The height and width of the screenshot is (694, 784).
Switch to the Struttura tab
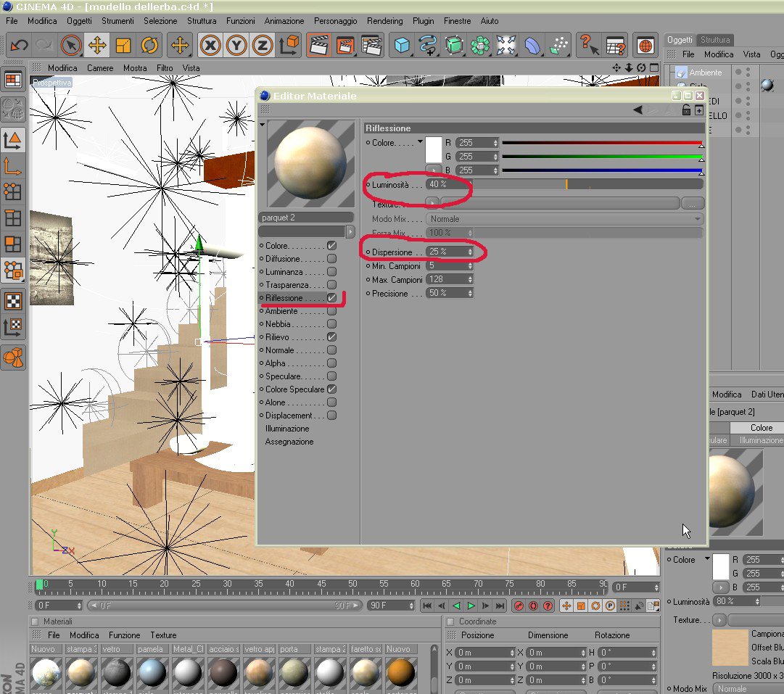point(715,39)
